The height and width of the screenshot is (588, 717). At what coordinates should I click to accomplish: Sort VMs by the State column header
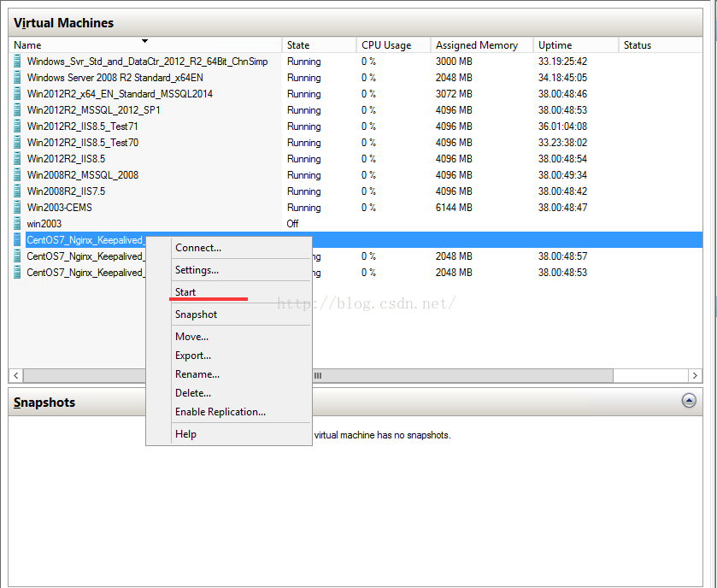(x=319, y=44)
